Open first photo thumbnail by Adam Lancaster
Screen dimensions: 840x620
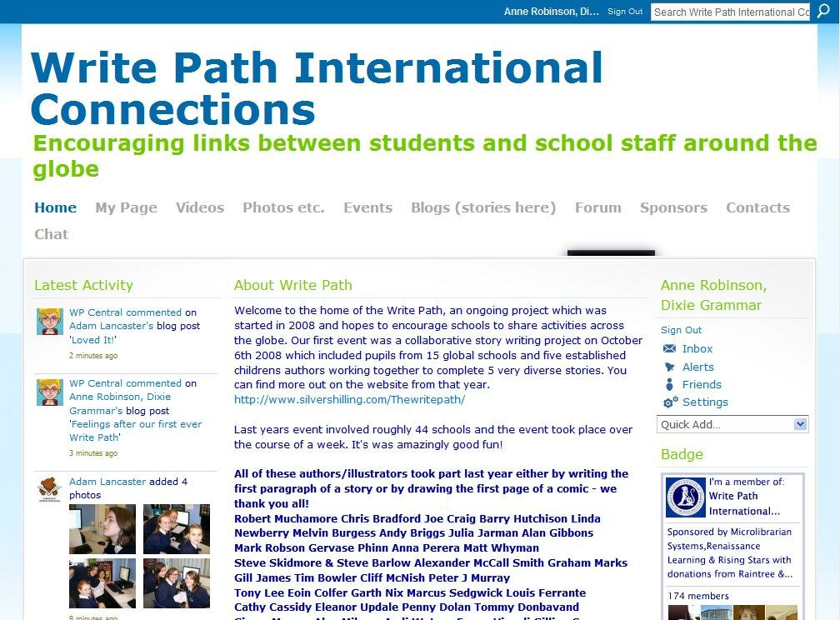click(x=102, y=528)
